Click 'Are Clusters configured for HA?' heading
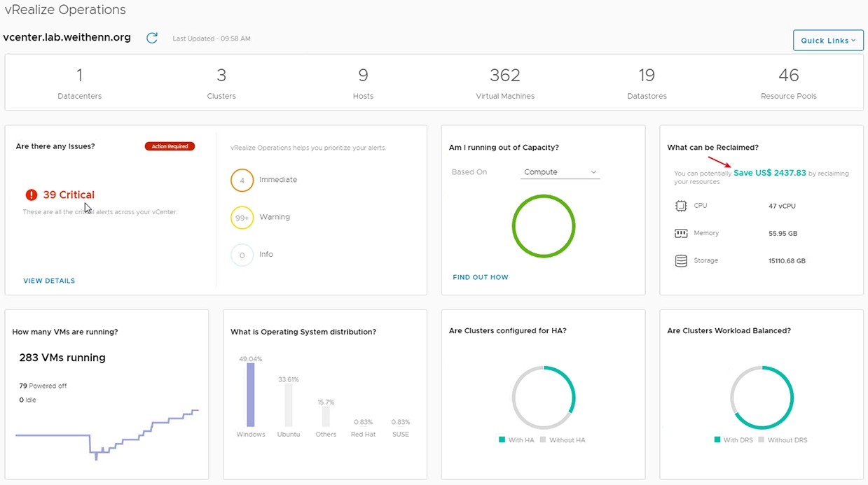This screenshot has height=485, width=868. (x=508, y=331)
